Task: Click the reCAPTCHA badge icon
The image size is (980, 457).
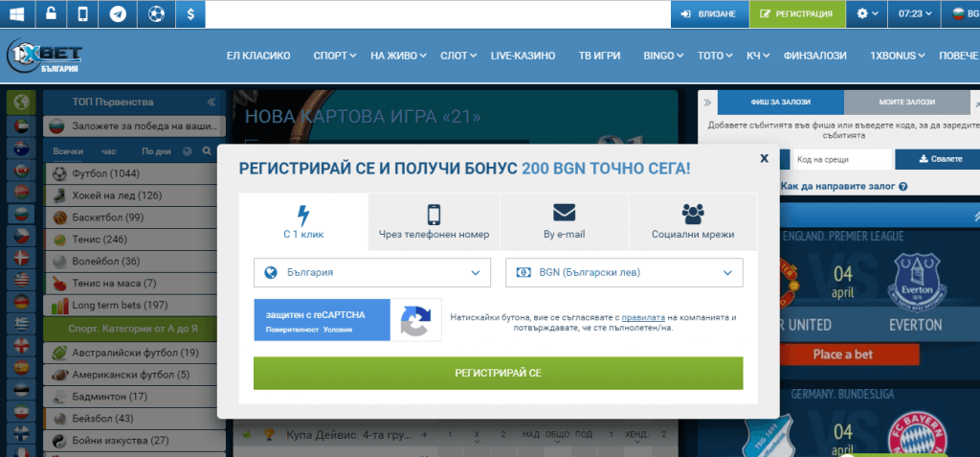Action: coord(415,320)
